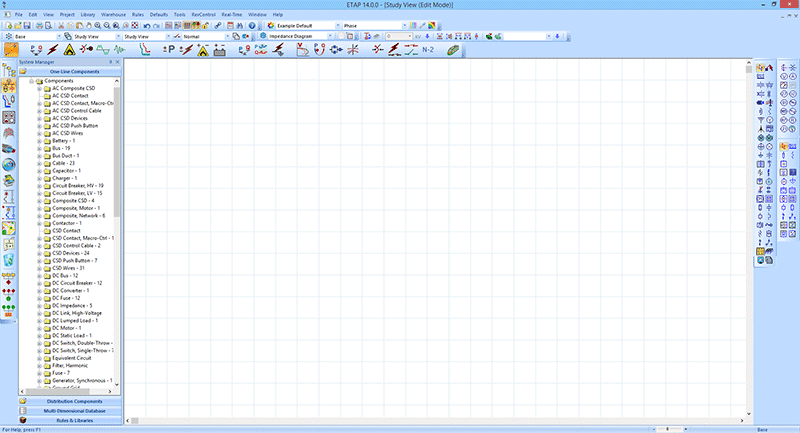Click the Arc Flash warning triangle icon

pos(70,48)
